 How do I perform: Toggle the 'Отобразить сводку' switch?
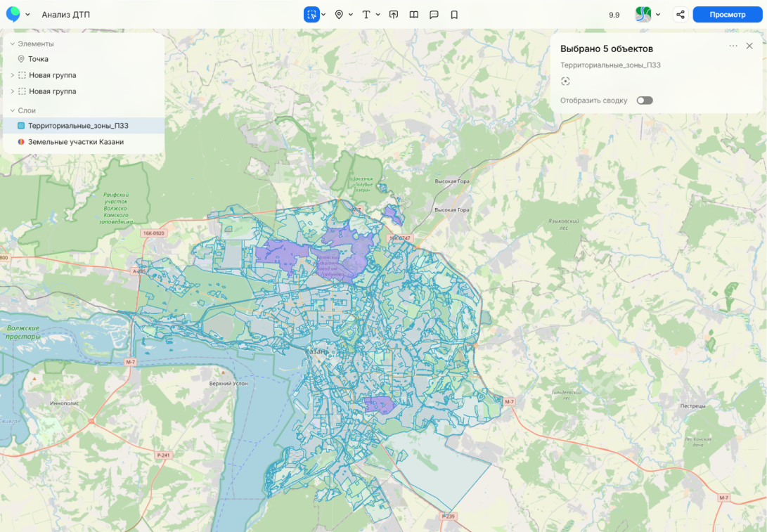coord(644,100)
